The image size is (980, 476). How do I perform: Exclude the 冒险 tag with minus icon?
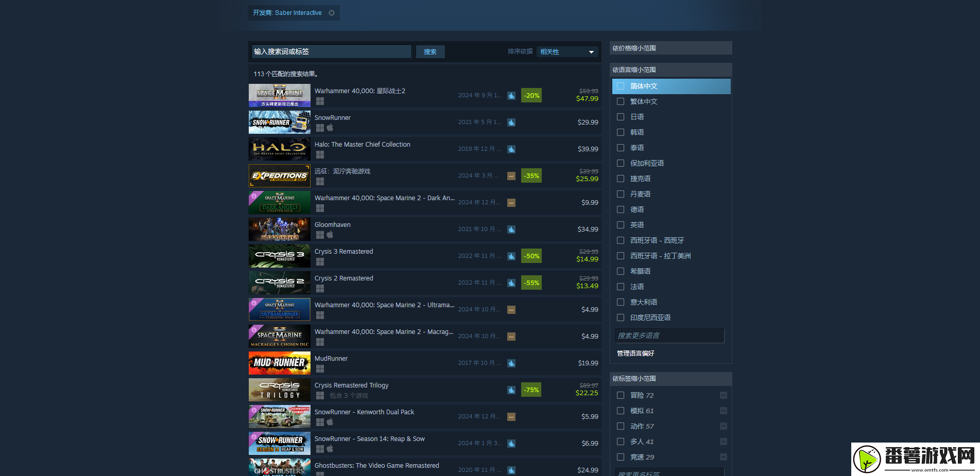point(723,395)
